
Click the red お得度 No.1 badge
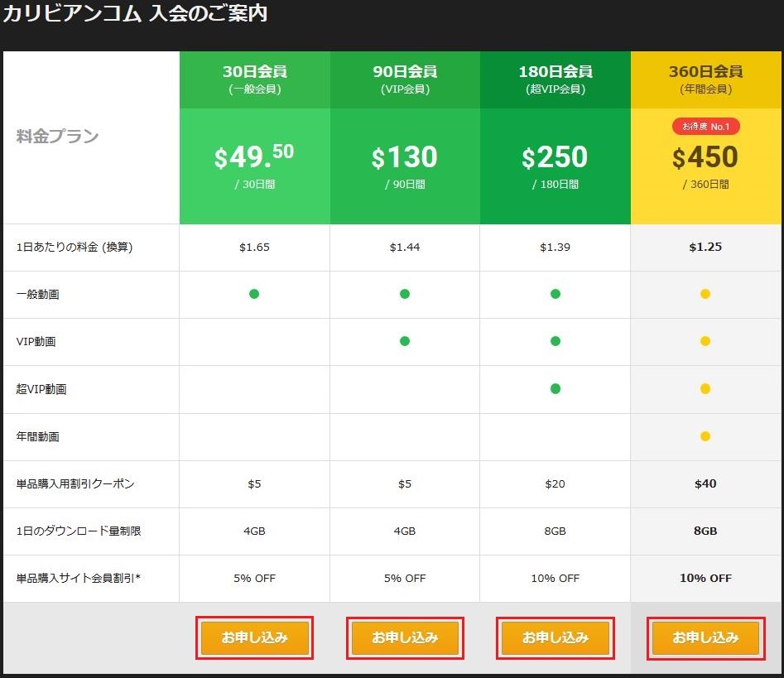(705, 127)
